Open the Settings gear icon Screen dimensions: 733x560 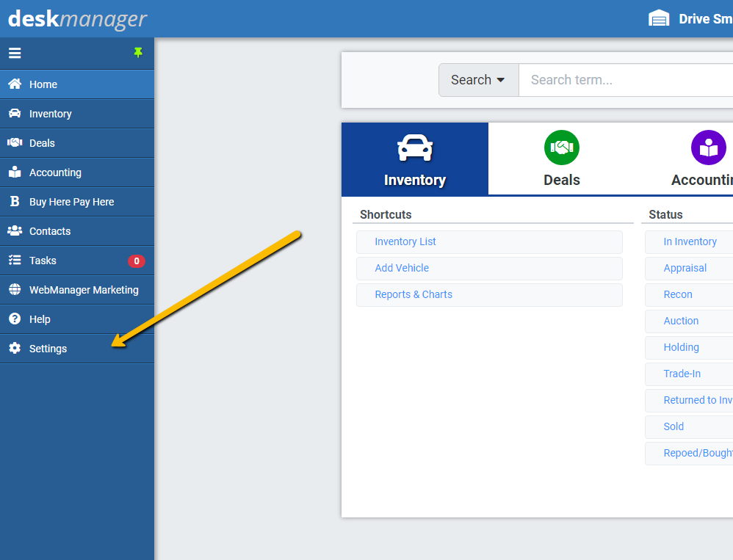point(16,348)
